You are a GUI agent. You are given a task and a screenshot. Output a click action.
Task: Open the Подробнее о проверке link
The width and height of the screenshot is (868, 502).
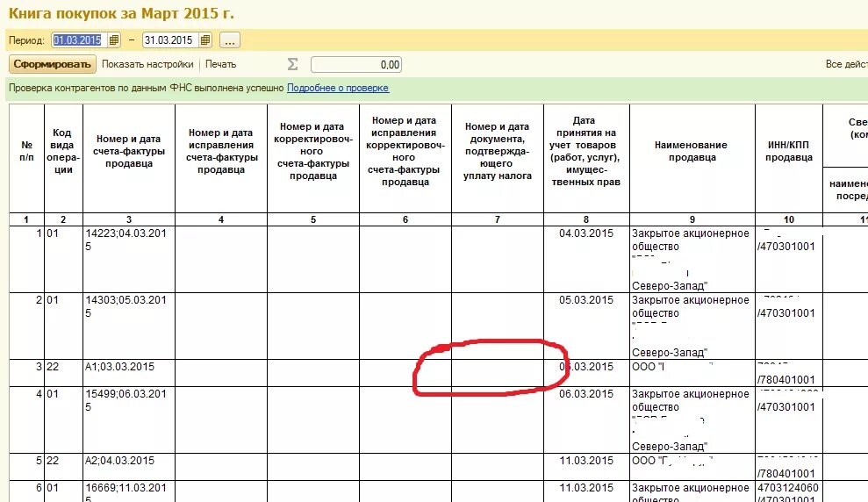338,88
